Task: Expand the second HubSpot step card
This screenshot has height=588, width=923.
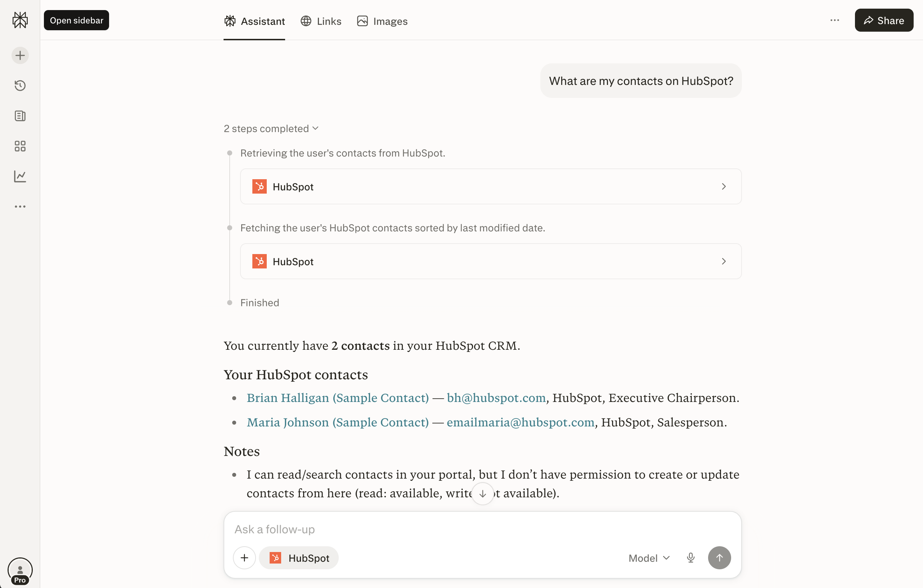Action: 491,261
